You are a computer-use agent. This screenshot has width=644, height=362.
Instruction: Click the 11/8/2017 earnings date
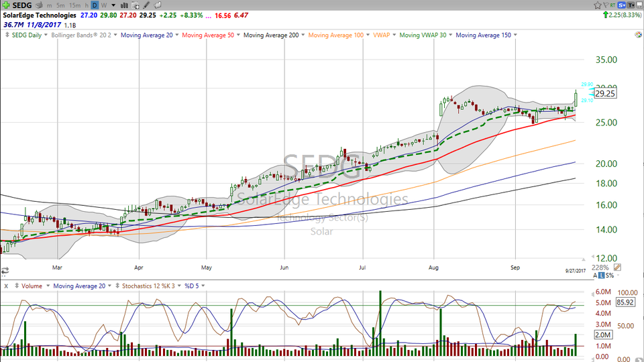pos(44,25)
